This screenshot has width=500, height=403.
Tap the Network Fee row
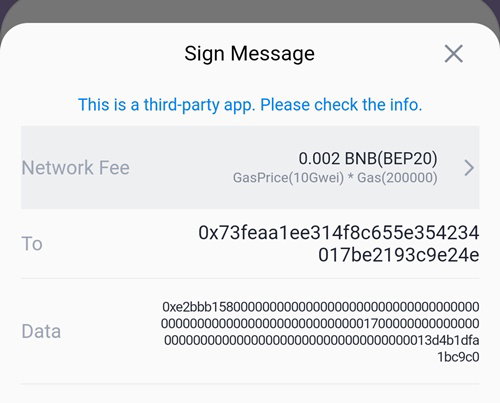click(250, 167)
